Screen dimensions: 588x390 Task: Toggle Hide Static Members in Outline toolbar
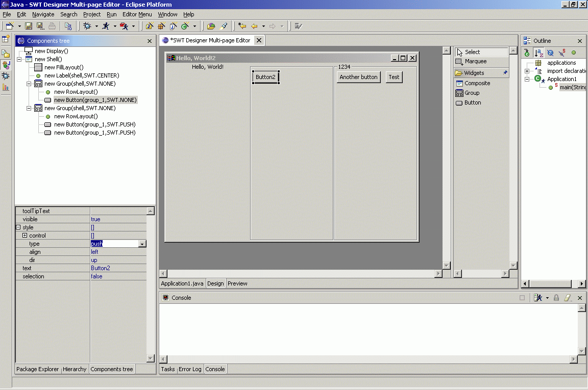[562, 53]
